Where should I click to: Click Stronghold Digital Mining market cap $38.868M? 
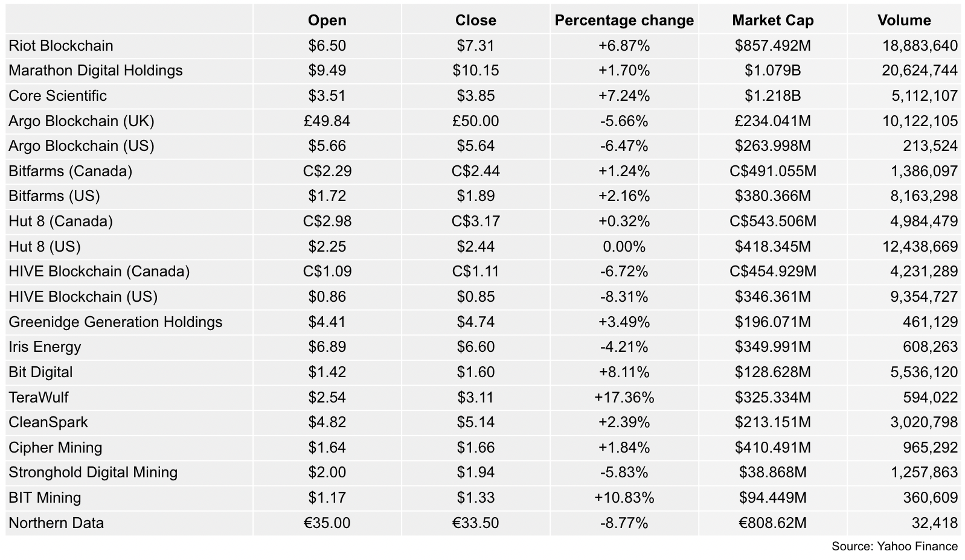click(x=772, y=472)
